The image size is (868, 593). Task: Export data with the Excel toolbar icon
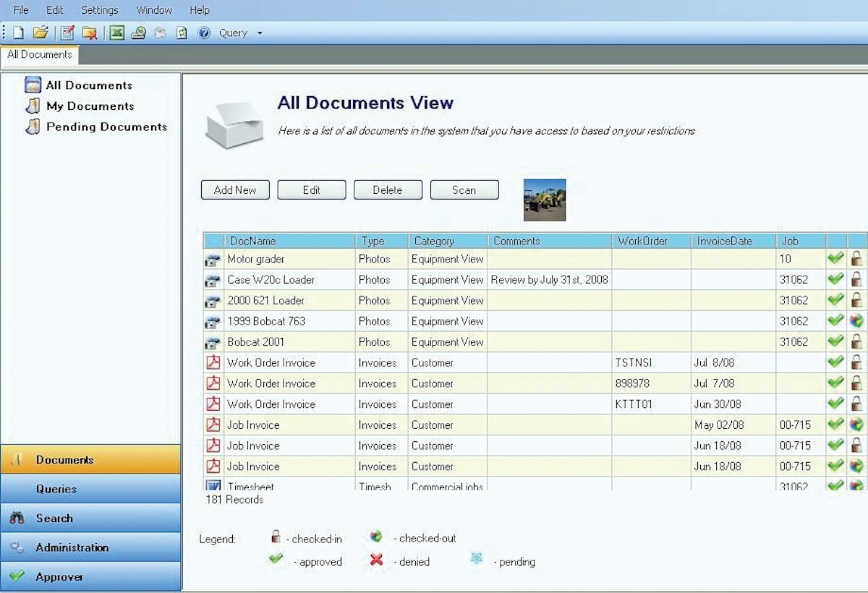(116, 33)
